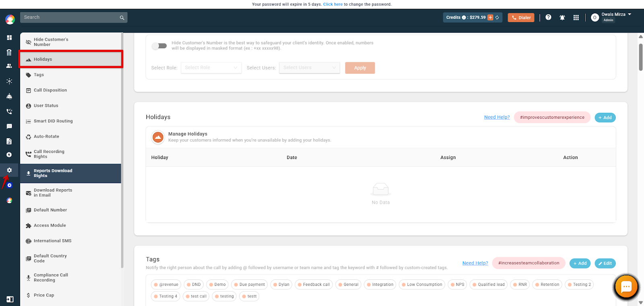Open the apps grid icon in header
Image resolution: width=644 pixels, height=306 pixels.
(576, 18)
